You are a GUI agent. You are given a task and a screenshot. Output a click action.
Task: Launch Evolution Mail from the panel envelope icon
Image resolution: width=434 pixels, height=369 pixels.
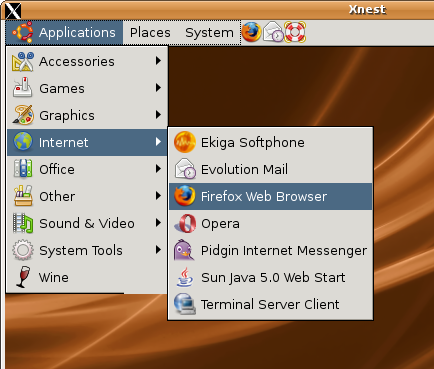pyautogui.click(x=273, y=32)
